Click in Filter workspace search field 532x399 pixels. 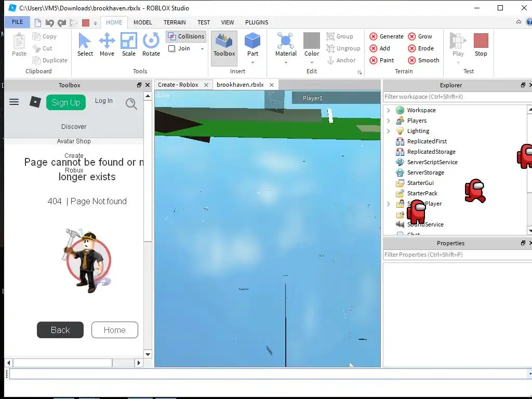coord(457,97)
